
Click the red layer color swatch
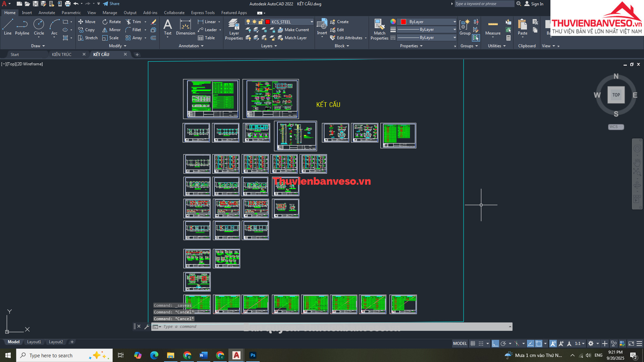268,22
